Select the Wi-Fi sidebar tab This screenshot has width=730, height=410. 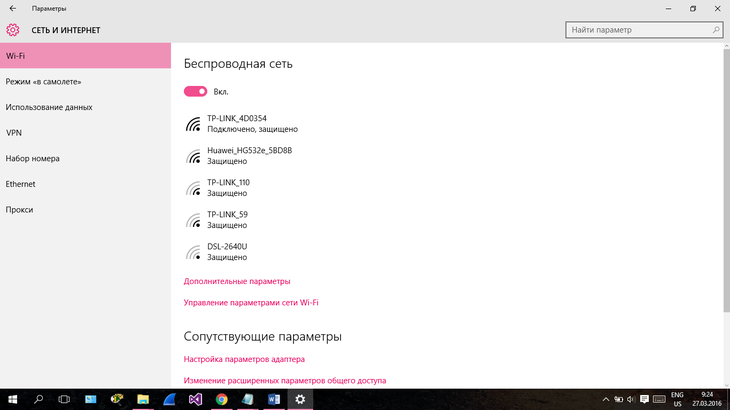(85, 56)
